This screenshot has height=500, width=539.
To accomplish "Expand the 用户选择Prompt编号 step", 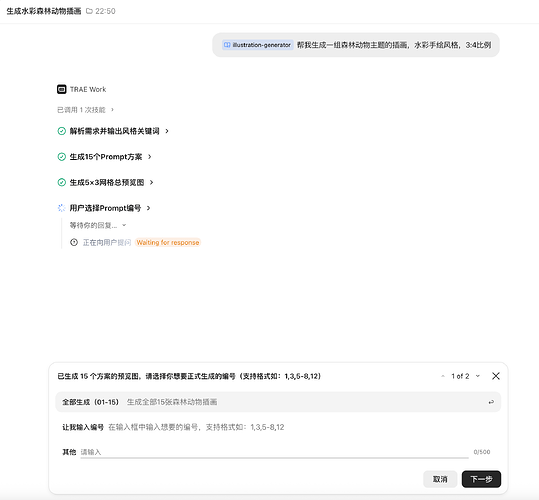I will pos(148,208).
